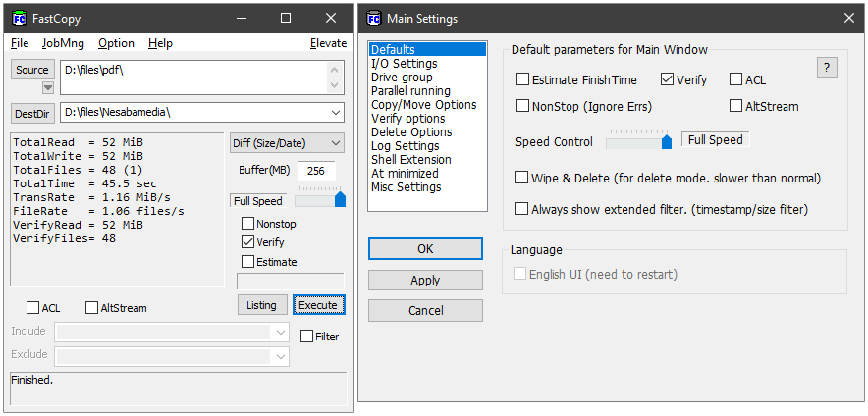
Task: Check ACL in Main Settings defaults
Action: (x=735, y=79)
